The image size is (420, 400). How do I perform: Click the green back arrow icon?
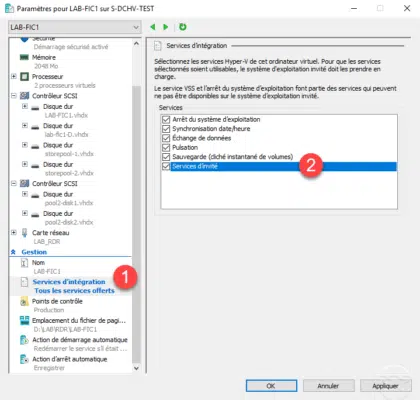tap(153, 27)
